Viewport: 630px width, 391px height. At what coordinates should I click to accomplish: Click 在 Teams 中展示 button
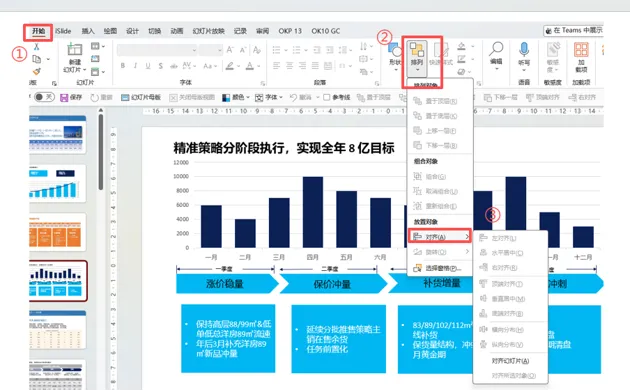573,31
